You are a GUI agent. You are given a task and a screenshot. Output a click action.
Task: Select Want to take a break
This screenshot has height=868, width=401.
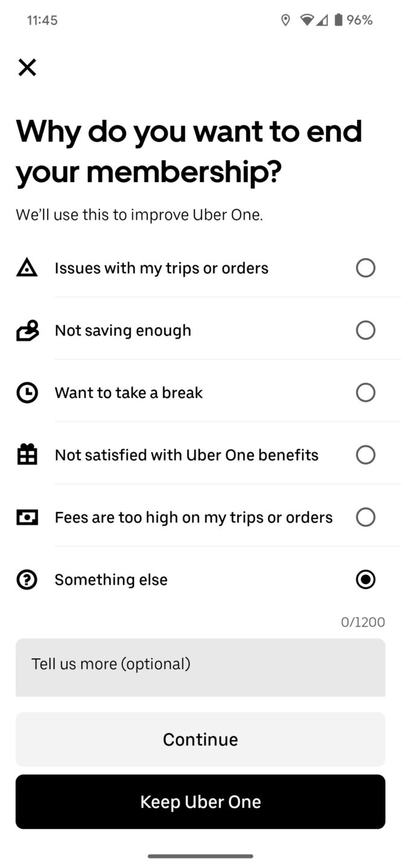point(365,392)
